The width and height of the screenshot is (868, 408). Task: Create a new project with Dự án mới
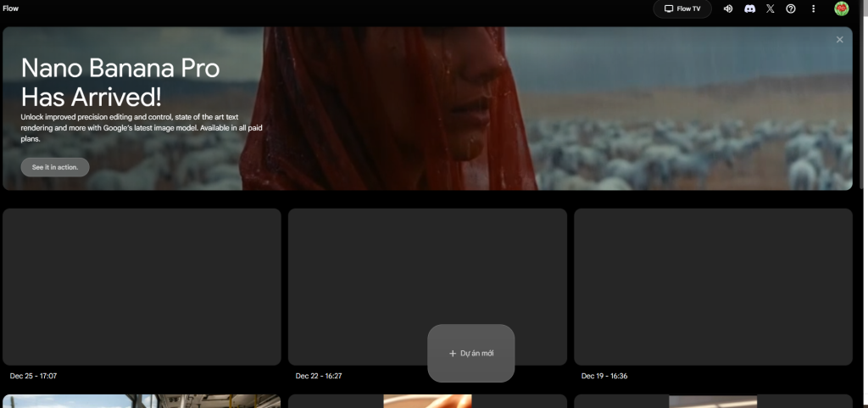(x=471, y=353)
